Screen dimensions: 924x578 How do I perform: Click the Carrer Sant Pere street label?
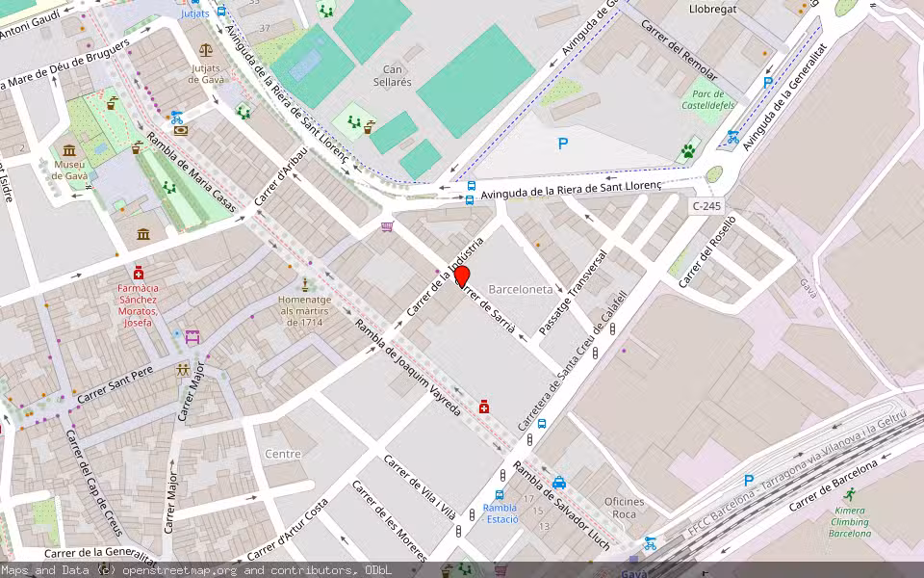click(x=115, y=384)
